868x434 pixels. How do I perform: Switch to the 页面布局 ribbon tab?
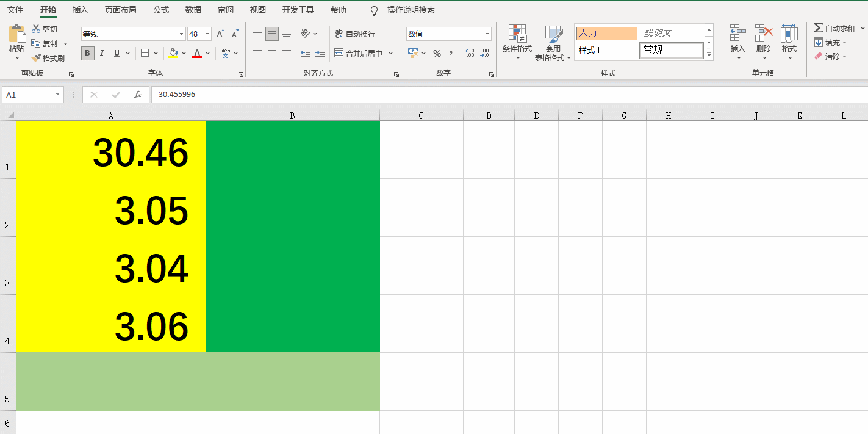[x=120, y=10]
